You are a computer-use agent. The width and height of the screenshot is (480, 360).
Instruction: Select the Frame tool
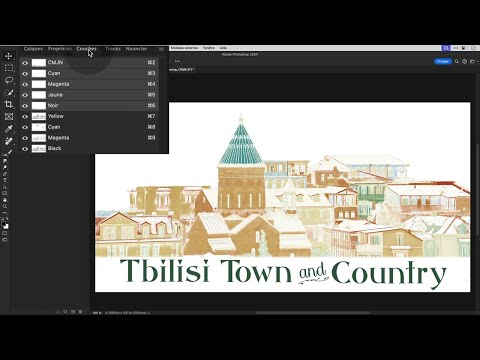point(9,116)
